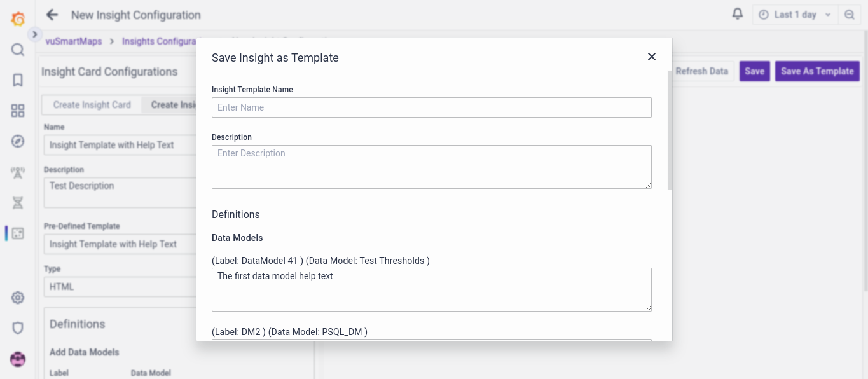Image resolution: width=868 pixels, height=379 pixels.
Task: Click the bookmarks icon in the sidebar
Action: coord(17,80)
